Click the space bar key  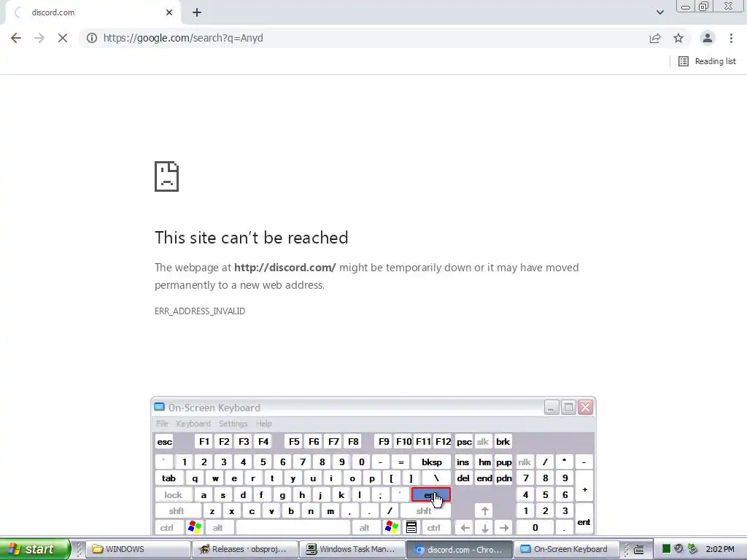293,528
